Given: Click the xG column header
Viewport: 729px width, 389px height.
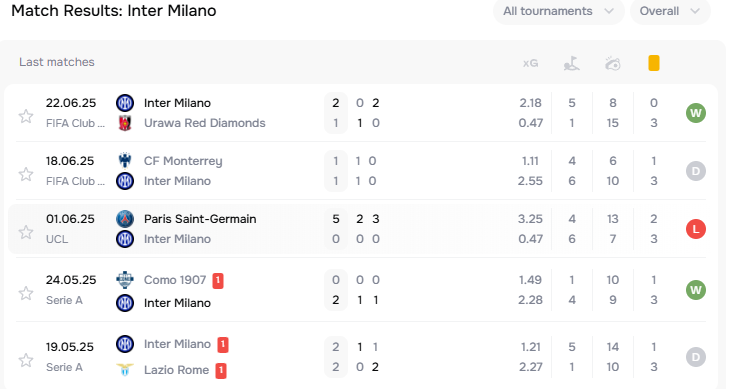Looking at the screenshot, I should pyautogui.click(x=530, y=63).
